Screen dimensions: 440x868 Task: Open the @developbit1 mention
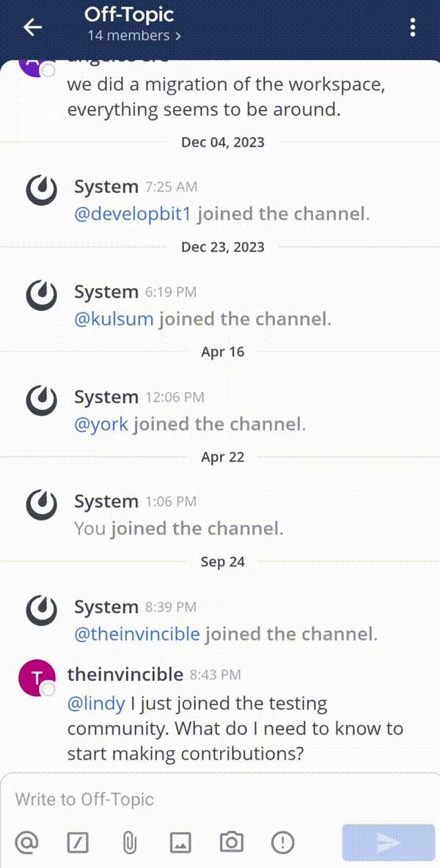click(133, 214)
